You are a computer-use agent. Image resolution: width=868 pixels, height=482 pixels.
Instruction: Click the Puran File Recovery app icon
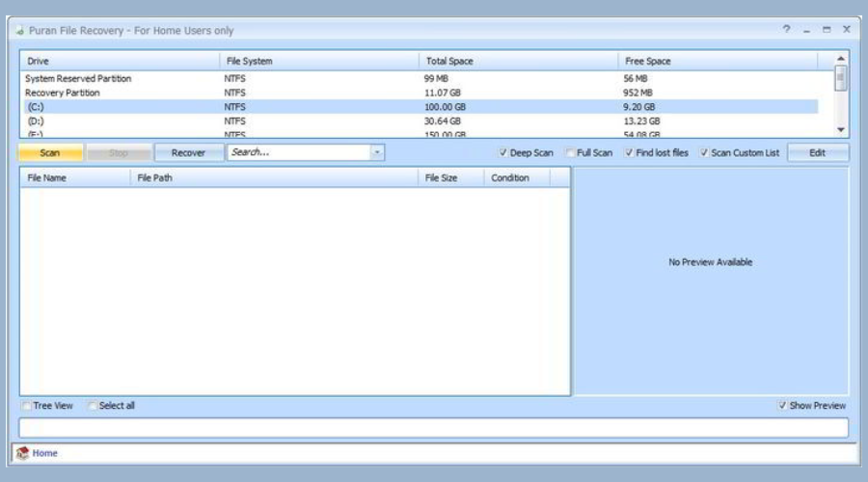pos(20,31)
